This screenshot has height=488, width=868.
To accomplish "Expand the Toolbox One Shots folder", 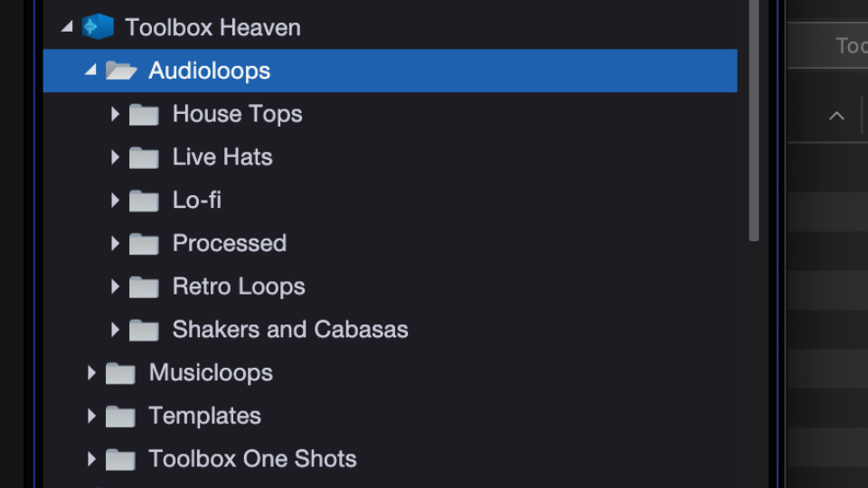I will (91, 459).
